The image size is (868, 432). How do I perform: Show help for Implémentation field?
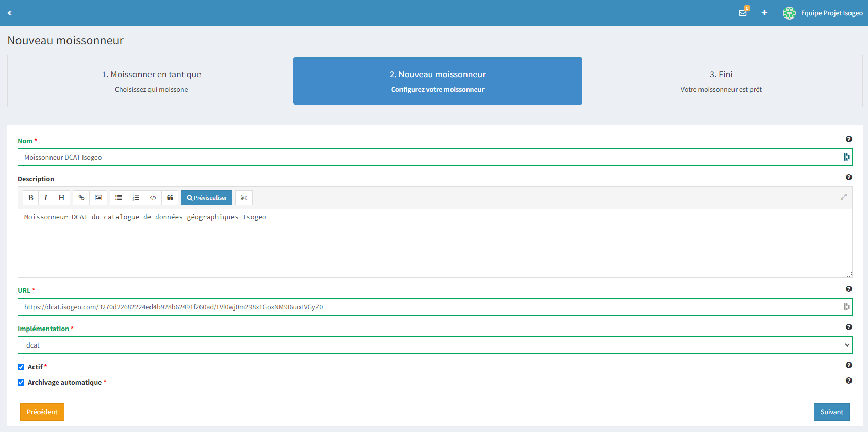pos(849,327)
